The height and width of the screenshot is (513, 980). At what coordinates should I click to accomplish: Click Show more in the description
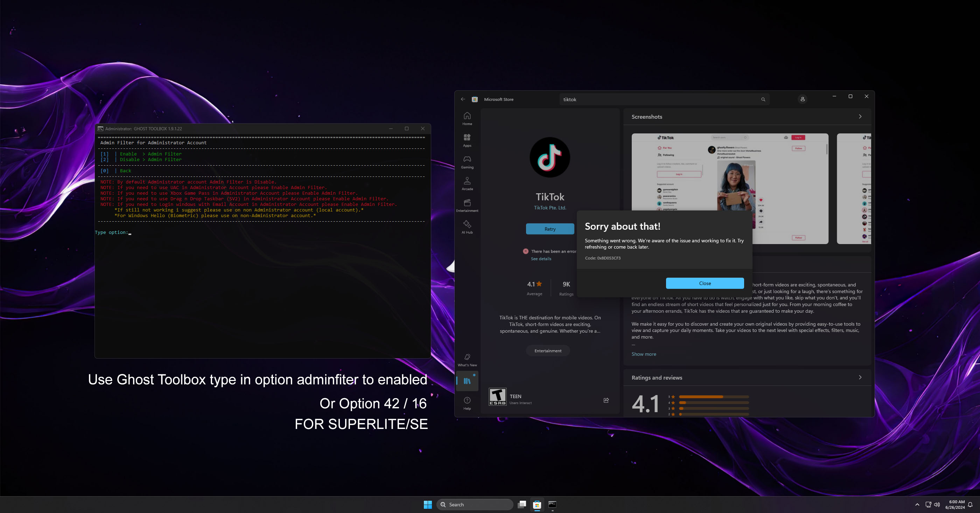click(644, 354)
